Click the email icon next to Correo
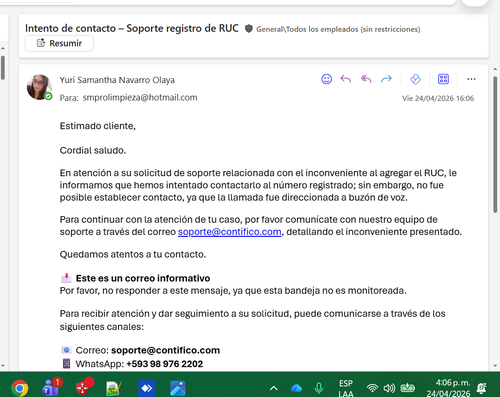Screen dimensions: 500x397 coord(66,350)
